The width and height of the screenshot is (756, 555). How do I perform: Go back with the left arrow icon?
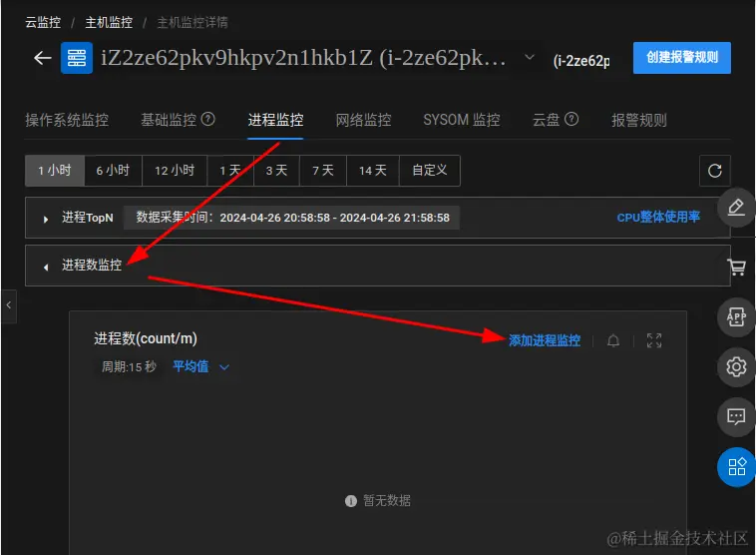point(43,58)
